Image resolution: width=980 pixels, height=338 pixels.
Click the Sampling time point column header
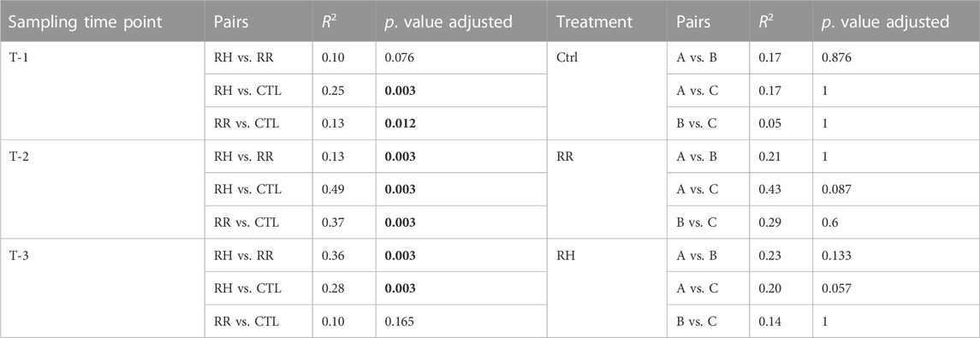tap(85, 22)
